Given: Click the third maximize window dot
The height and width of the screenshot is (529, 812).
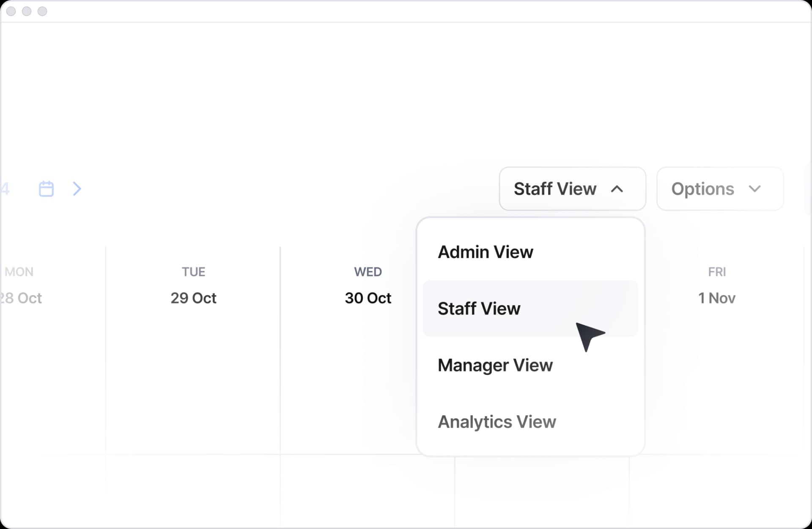Looking at the screenshot, I should 42,11.
